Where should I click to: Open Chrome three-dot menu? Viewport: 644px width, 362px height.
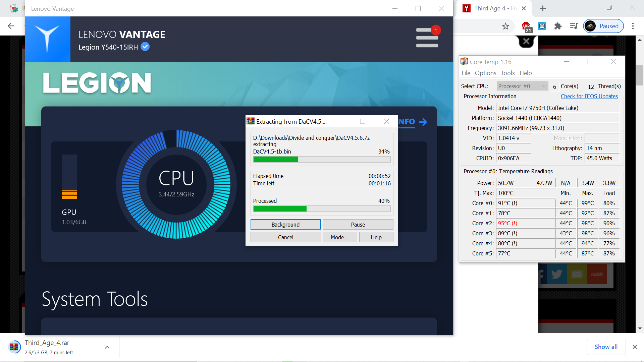[633, 26]
